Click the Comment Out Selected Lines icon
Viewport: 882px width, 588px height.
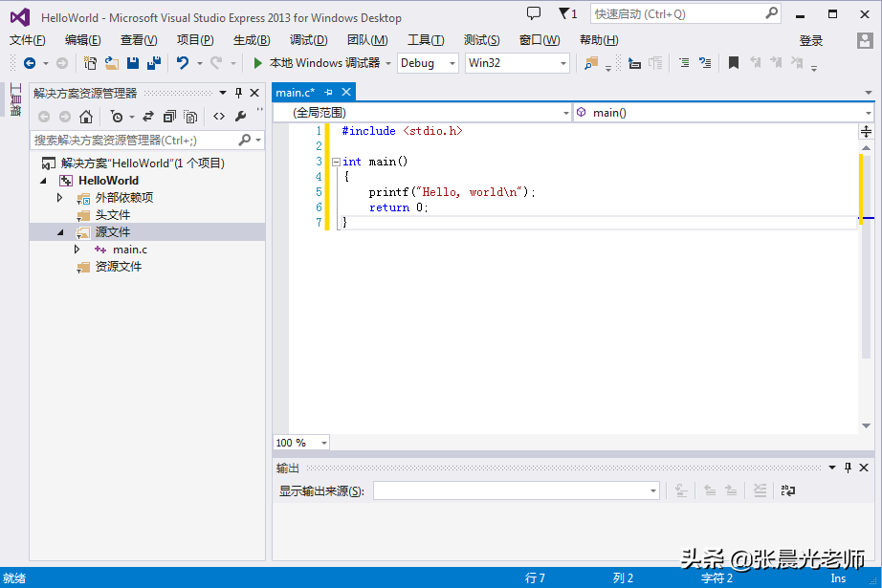coord(684,63)
